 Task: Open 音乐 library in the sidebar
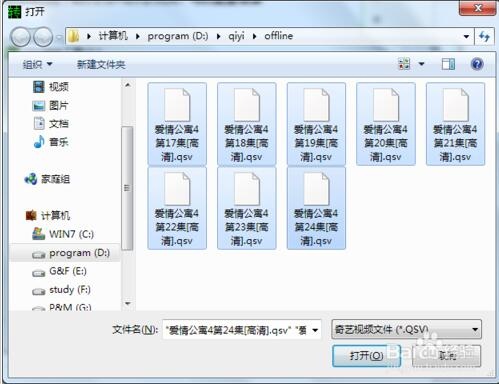point(59,142)
